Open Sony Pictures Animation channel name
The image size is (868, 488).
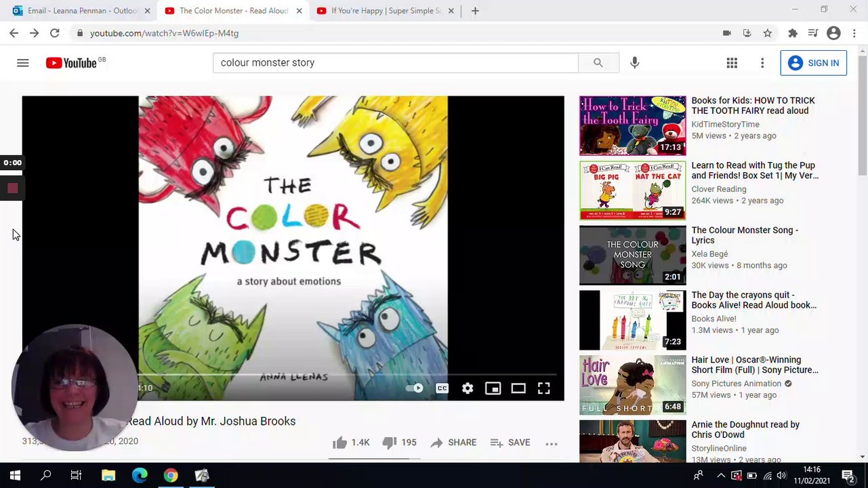coord(736,384)
